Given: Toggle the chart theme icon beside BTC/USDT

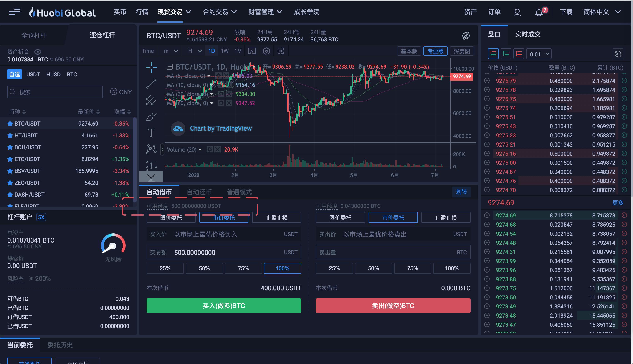Looking at the screenshot, I should 466,36.
